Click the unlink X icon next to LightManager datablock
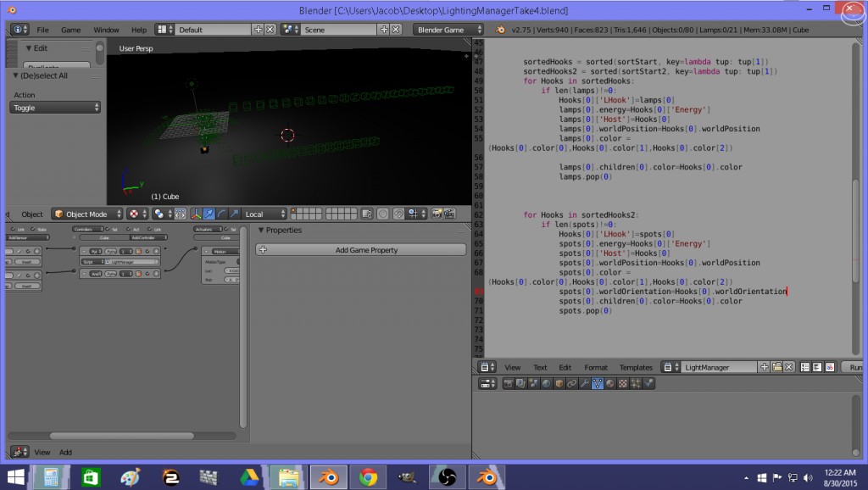Viewport: 868px width, 490px height. (x=790, y=367)
